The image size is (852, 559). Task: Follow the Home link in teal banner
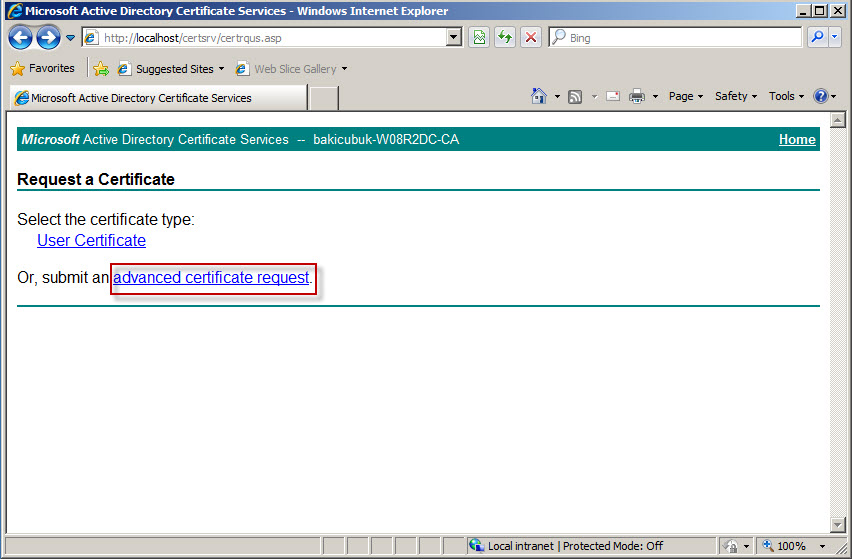tap(797, 140)
